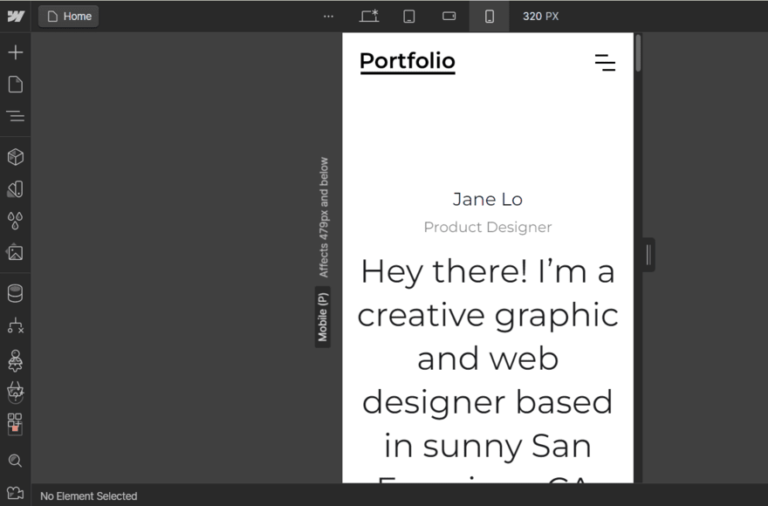Open the hamburger menu on the Portfolio page
Viewport: 768px width, 506px height.
pyautogui.click(x=605, y=62)
